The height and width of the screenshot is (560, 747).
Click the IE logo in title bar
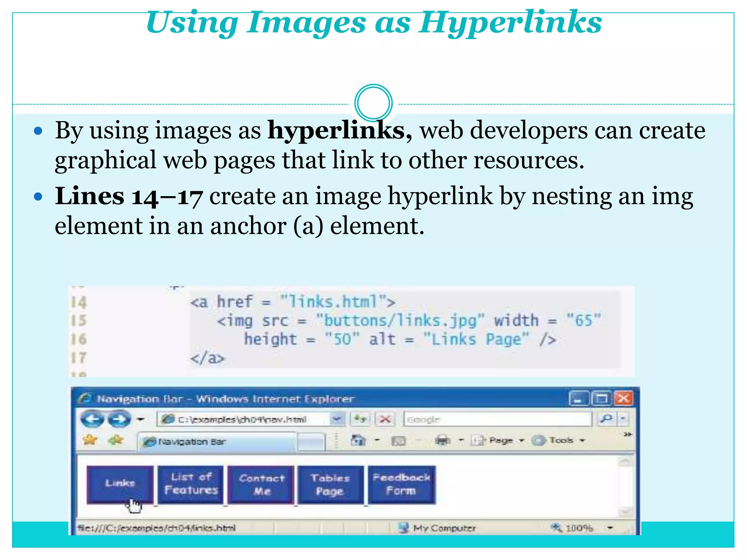(85, 398)
